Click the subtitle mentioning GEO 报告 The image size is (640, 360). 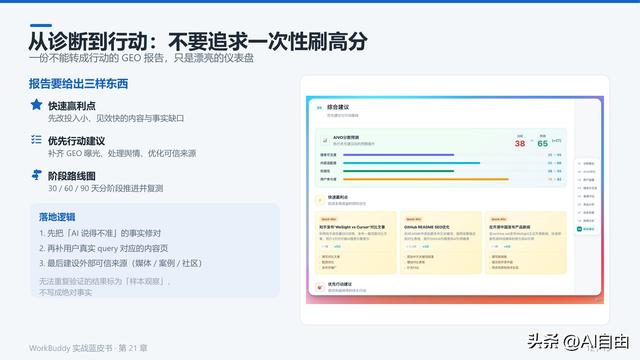pos(141,58)
